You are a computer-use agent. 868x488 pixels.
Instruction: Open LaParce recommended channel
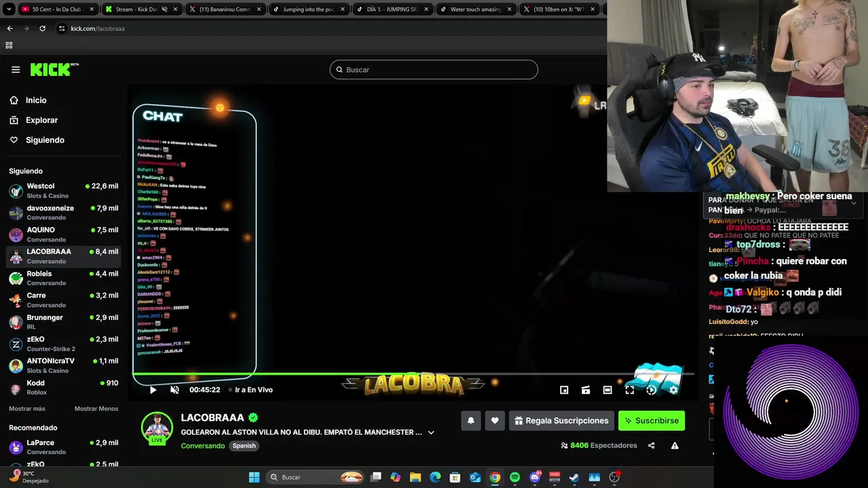tap(64, 447)
